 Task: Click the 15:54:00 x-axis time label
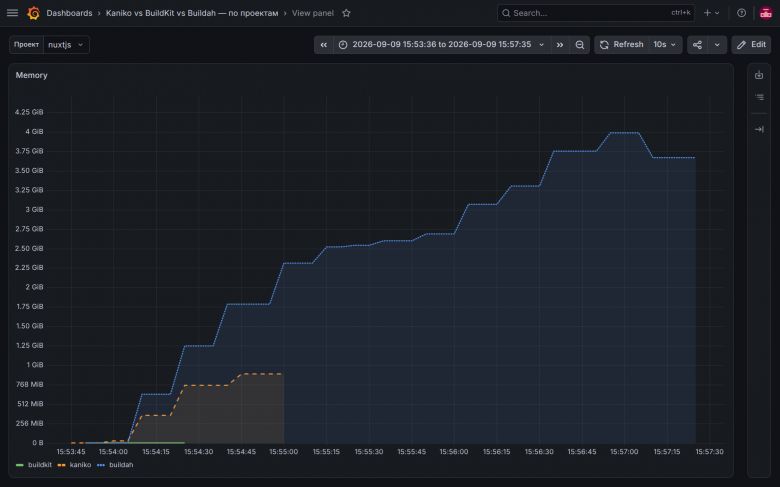pos(113,452)
